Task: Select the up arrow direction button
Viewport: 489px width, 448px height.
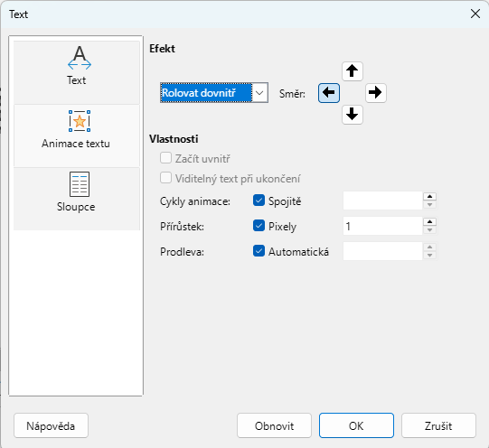Action: tap(353, 71)
